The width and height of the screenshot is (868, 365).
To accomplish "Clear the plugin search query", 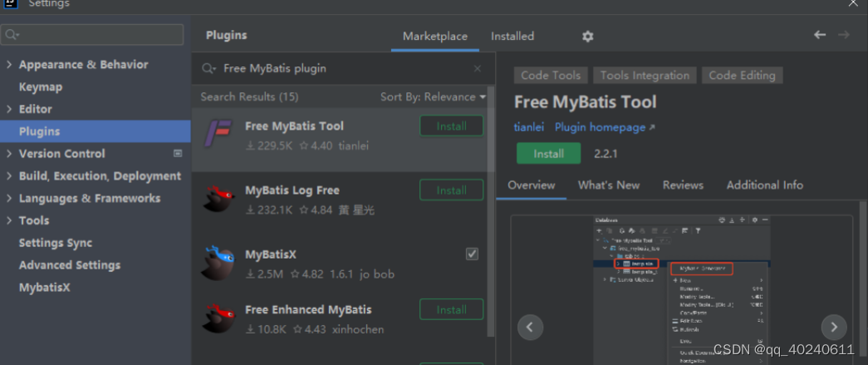I will [x=477, y=69].
